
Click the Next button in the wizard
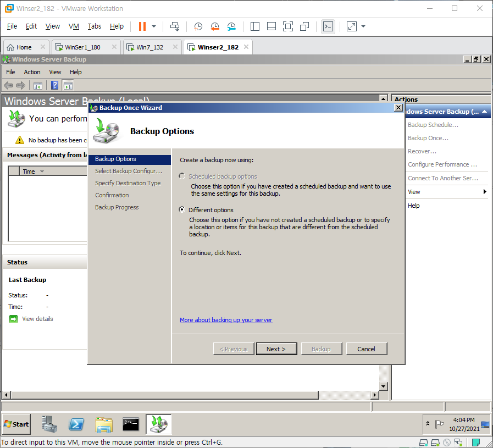276,349
